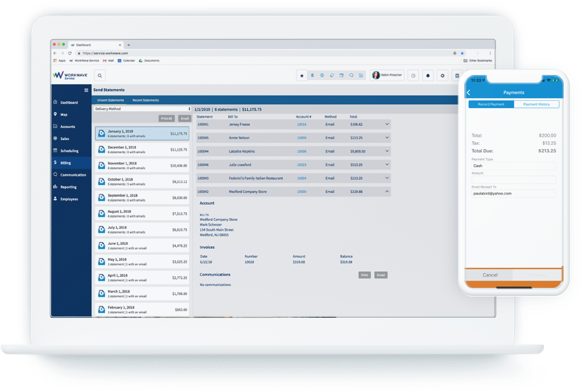Screen dimensions: 583x392
Task: Tap Cancel on the Payments screen
Action: (490, 275)
